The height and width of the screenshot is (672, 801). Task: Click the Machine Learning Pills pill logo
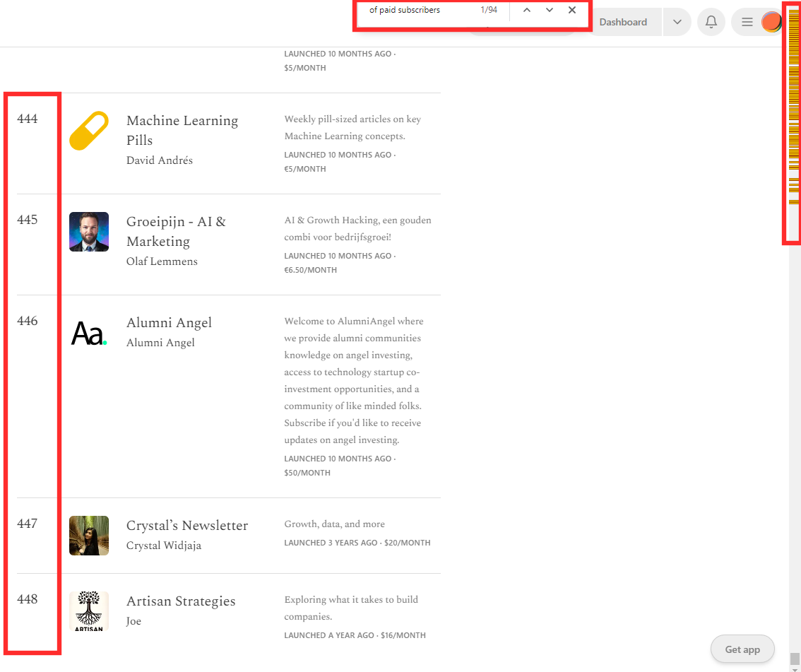pos(89,131)
